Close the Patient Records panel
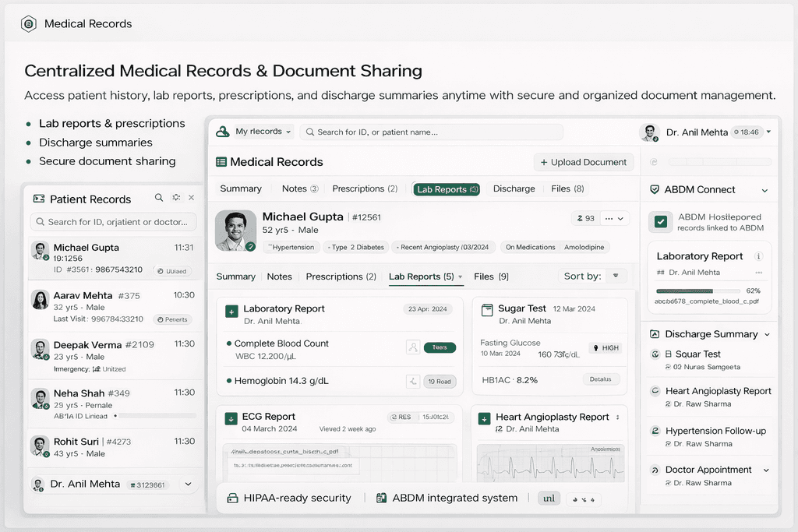The image size is (798, 532). pos(190,198)
